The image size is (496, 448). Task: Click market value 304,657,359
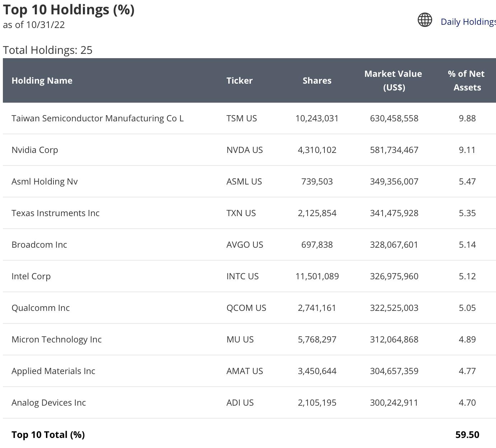click(x=394, y=371)
